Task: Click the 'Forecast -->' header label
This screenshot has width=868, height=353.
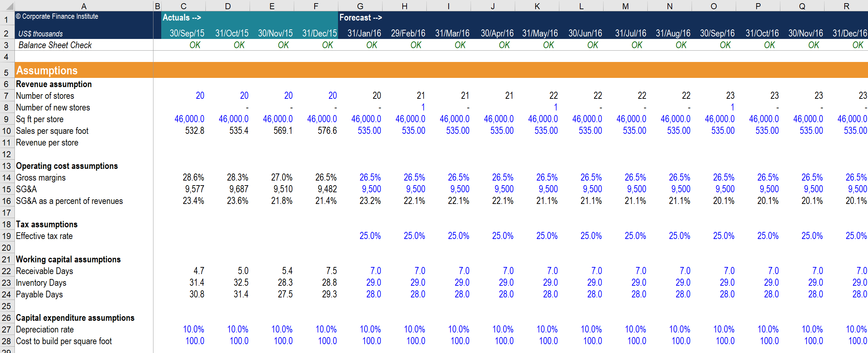Action: 361,18
